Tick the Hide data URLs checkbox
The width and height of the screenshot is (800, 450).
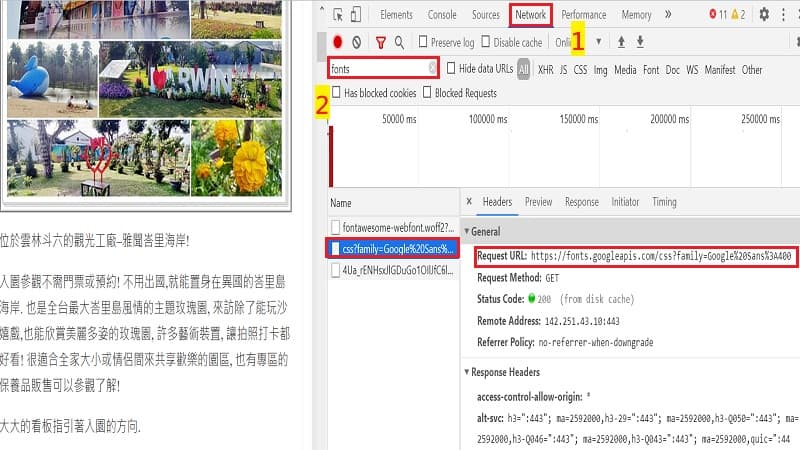pos(451,69)
